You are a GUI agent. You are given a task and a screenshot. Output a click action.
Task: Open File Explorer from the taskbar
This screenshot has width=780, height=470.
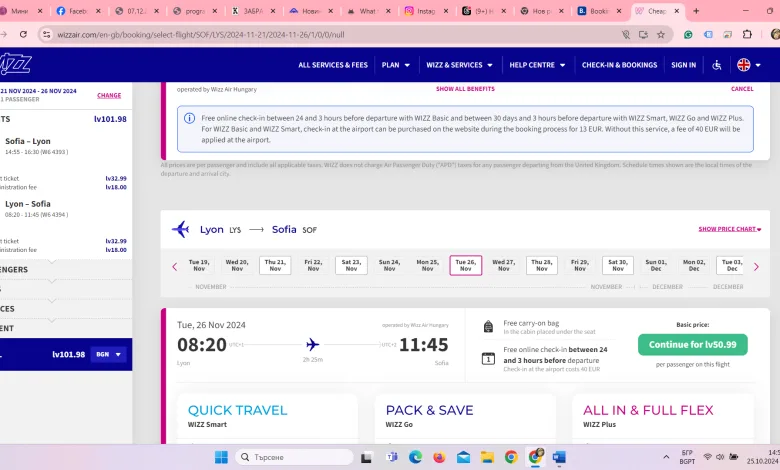[487, 457]
